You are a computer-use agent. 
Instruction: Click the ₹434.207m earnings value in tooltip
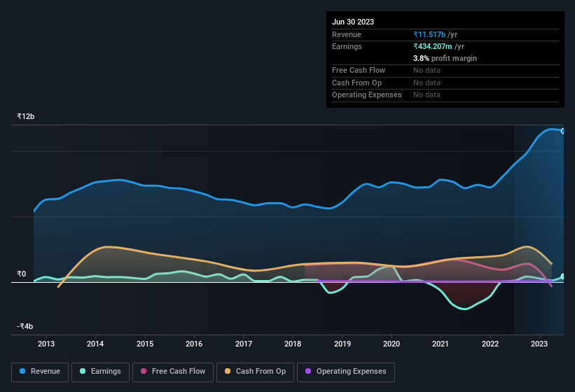[x=432, y=46]
